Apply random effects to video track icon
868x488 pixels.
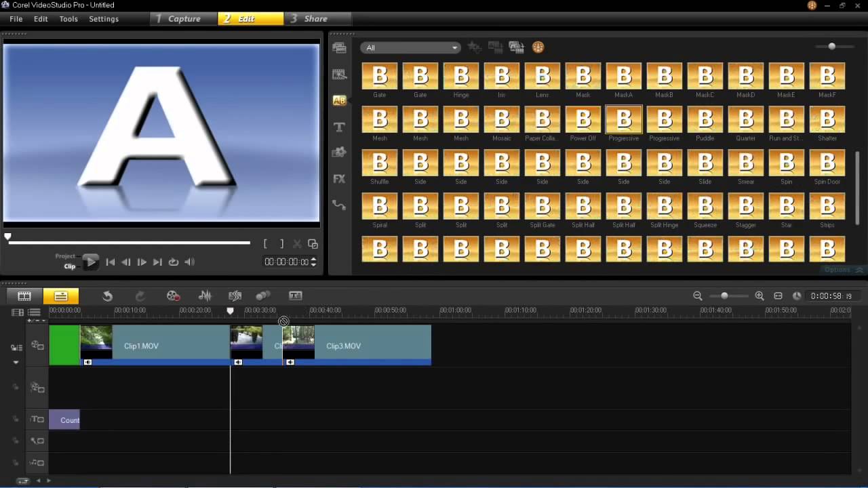(x=517, y=47)
